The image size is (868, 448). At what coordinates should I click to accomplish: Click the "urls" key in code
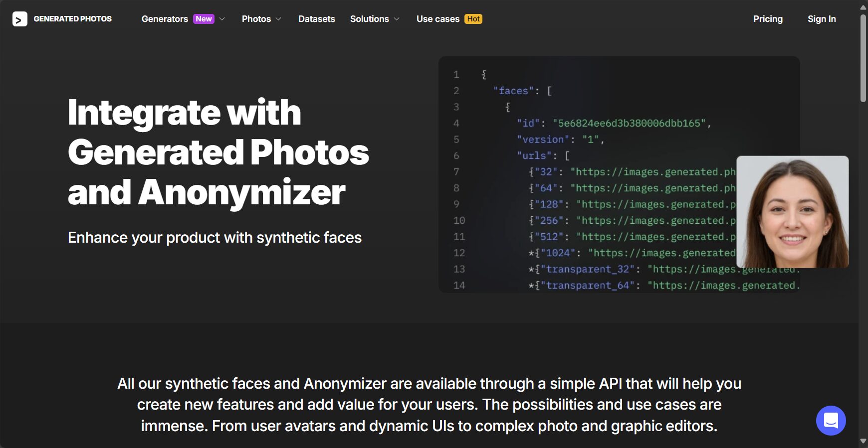tap(534, 155)
